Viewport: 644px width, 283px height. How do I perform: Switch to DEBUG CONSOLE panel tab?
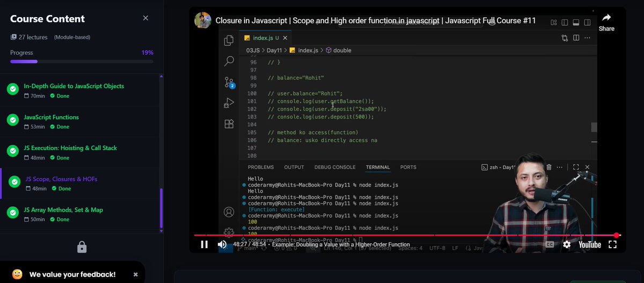pos(335,167)
